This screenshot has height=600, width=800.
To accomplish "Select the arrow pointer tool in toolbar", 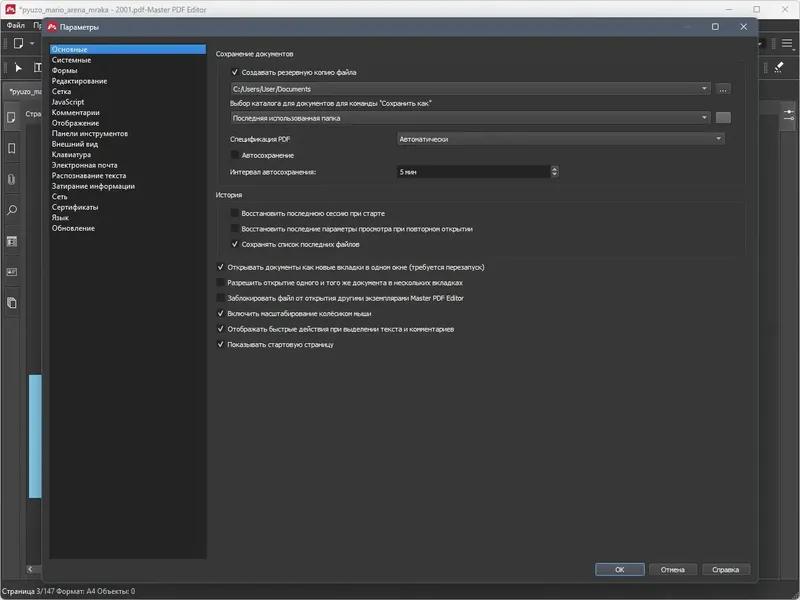I will coord(18,67).
